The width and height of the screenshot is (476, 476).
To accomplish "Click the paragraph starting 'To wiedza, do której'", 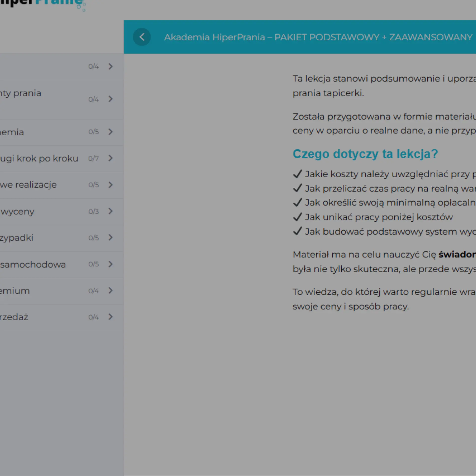I will point(384,299).
